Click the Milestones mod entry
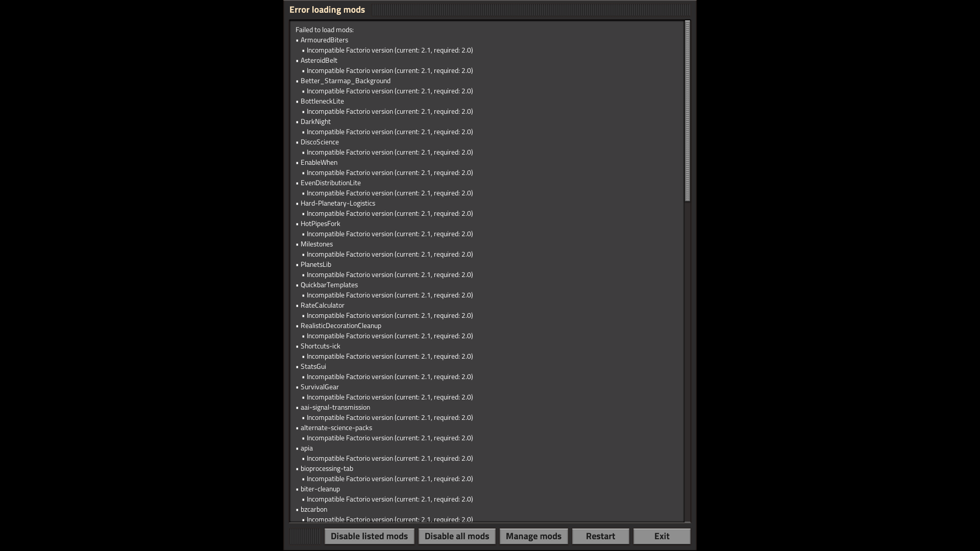Viewport: 980px width, 551px height. tap(316, 244)
